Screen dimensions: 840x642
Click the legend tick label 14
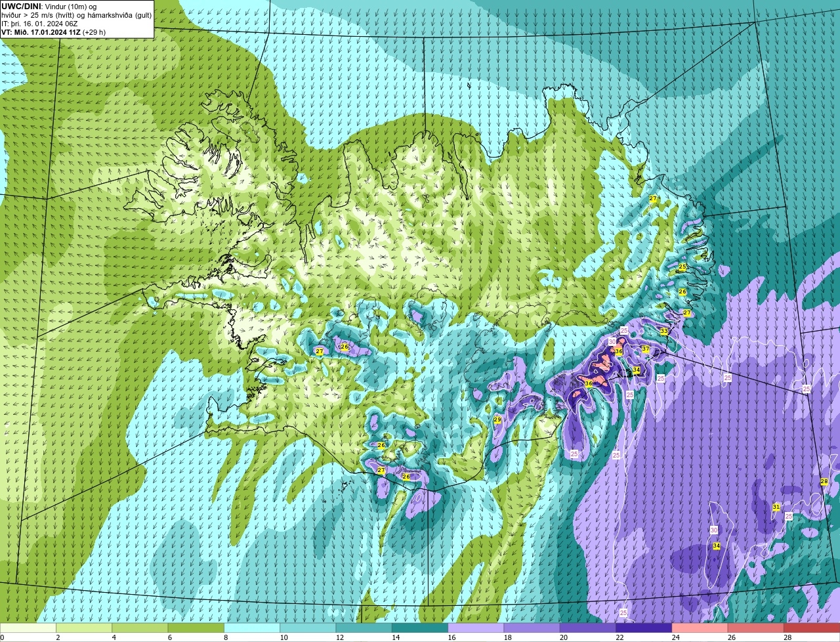click(395, 637)
